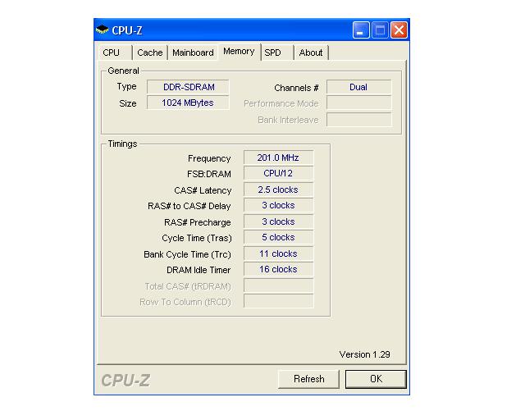The width and height of the screenshot is (525, 420).
Task: Click the 11 clocks Trc value
Action: [279, 253]
